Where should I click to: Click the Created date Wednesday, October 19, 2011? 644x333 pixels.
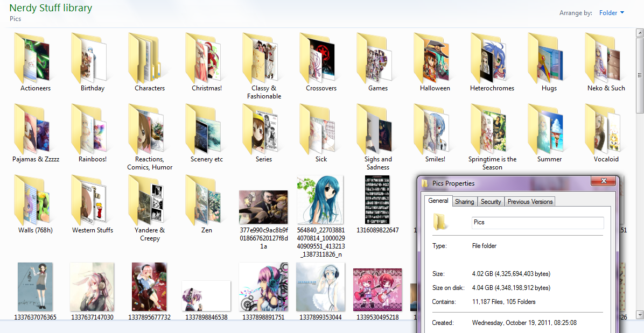[524, 323]
